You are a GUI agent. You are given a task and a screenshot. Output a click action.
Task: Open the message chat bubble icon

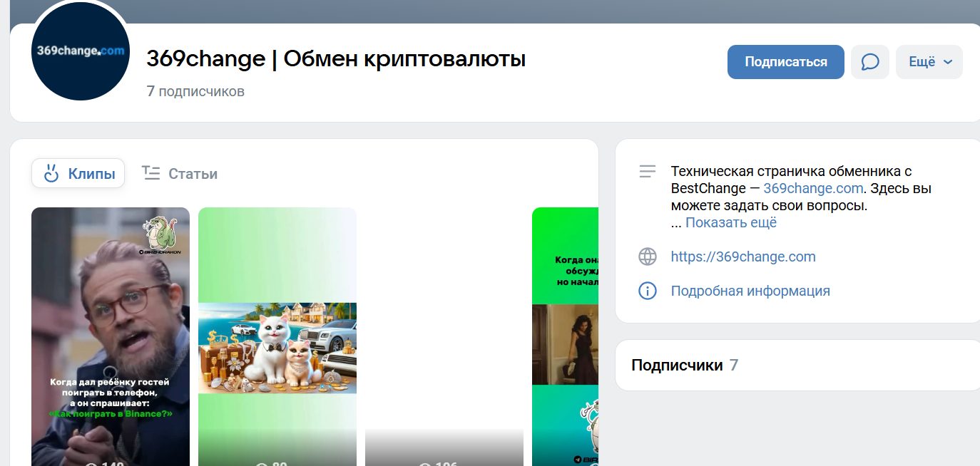(869, 62)
